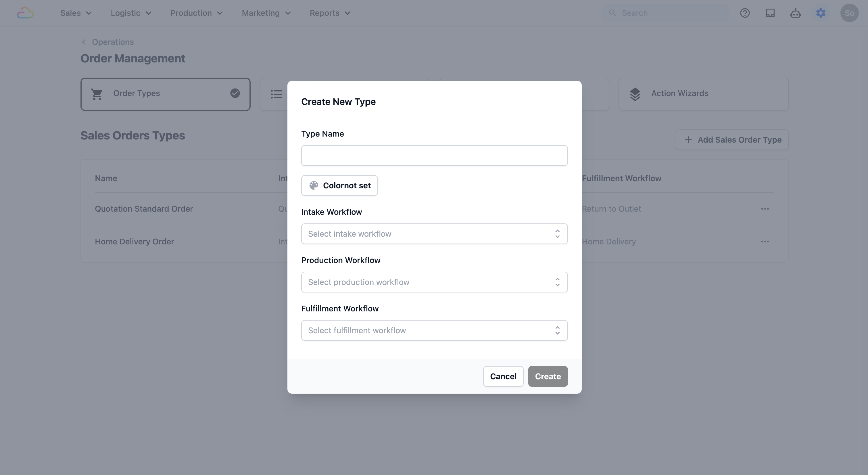The image size is (868, 475).
Task: Click the list icon tab card
Action: pos(276,94)
